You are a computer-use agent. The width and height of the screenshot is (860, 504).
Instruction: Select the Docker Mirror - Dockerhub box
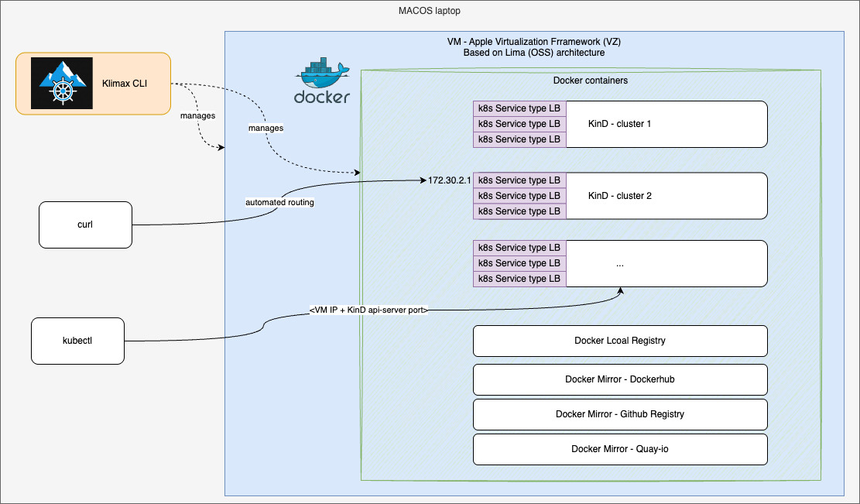(x=620, y=379)
